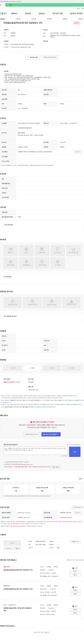Click the info icon beside 취업알선기관 알선

pyautogui.click(x=47, y=488)
